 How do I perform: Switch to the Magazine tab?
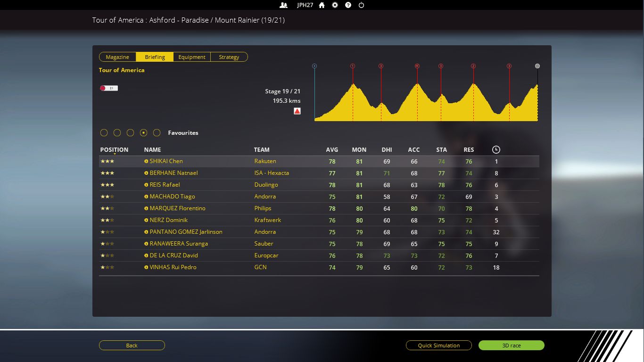pyautogui.click(x=117, y=57)
